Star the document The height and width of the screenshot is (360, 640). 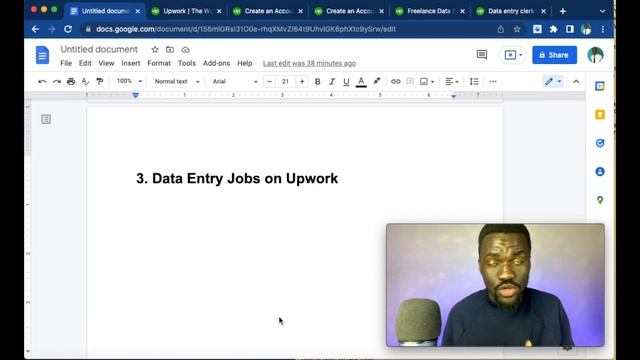(x=155, y=50)
